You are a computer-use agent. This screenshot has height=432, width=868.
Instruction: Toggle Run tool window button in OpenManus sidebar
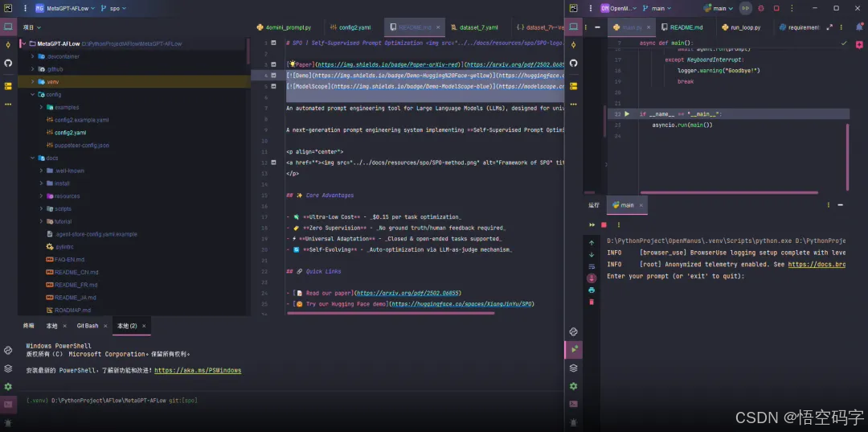(574, 349)
